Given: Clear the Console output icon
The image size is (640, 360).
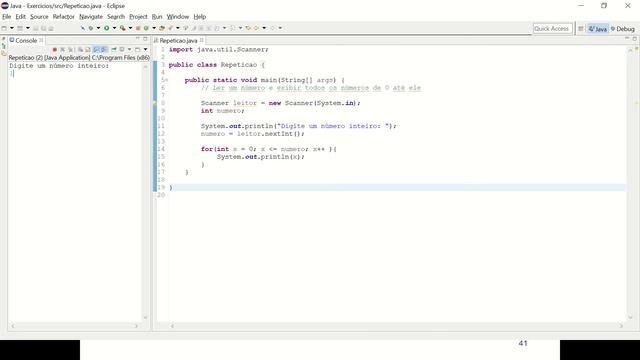Looking at the screenshot, I should pos(80,49).
